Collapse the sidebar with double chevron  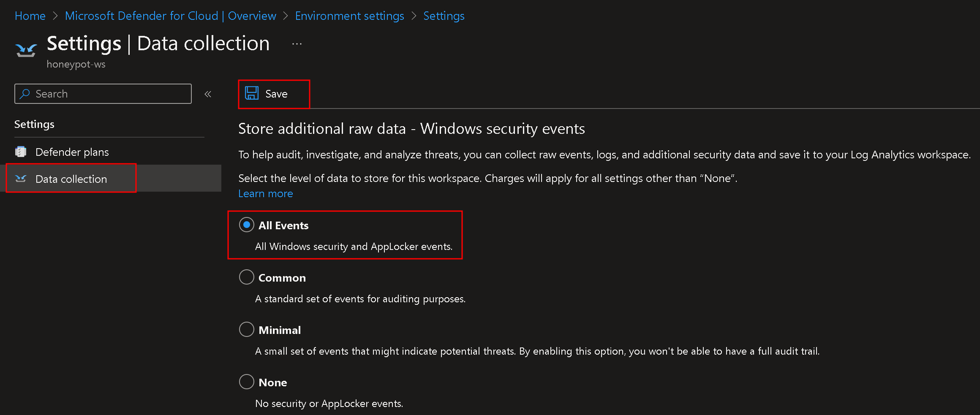(x=208, y=94)
